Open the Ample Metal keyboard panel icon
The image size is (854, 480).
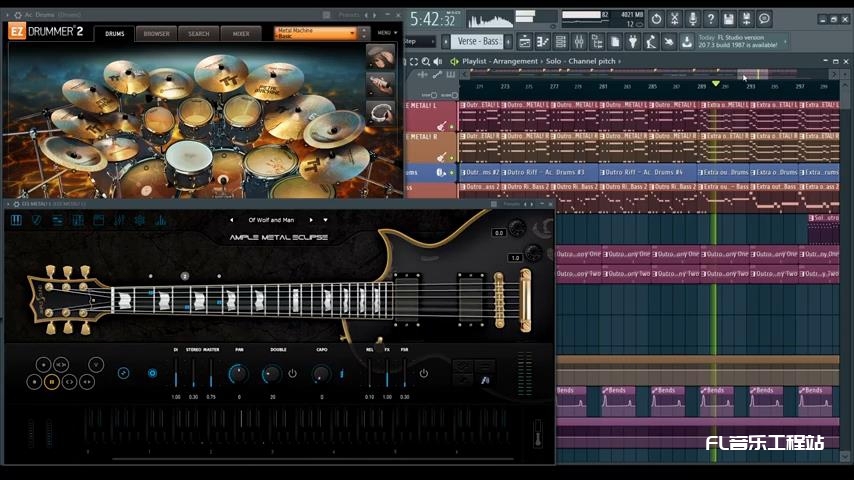(x=16, y=220)
